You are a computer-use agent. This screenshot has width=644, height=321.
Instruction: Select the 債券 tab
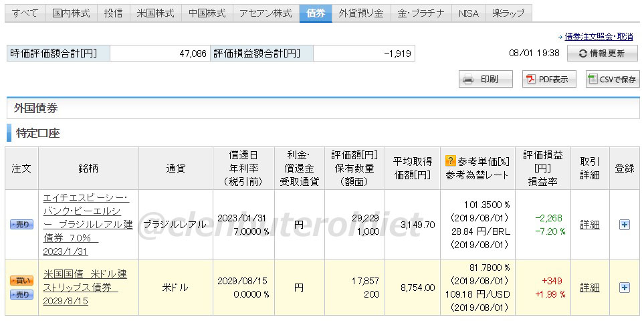click(316, 13)
